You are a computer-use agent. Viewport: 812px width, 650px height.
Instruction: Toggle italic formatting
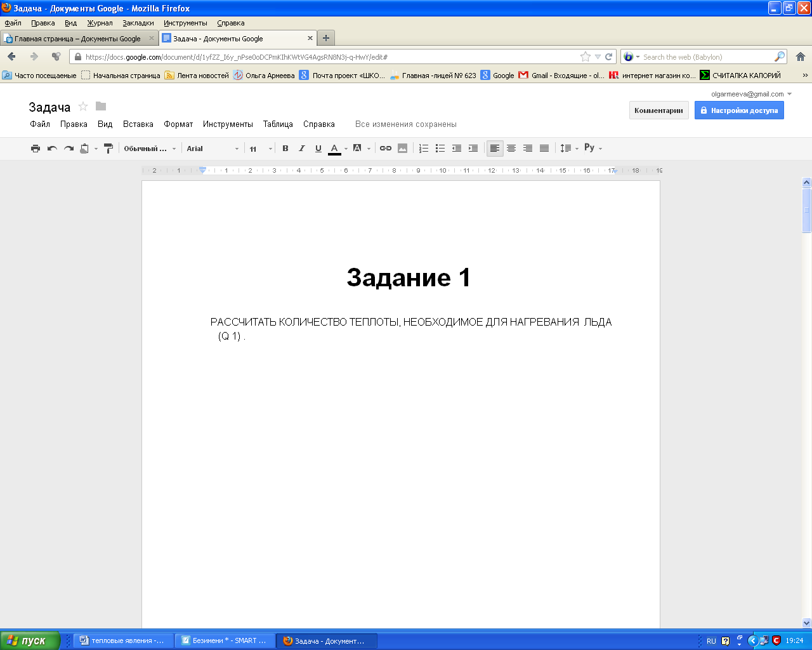tap(302, 149)
